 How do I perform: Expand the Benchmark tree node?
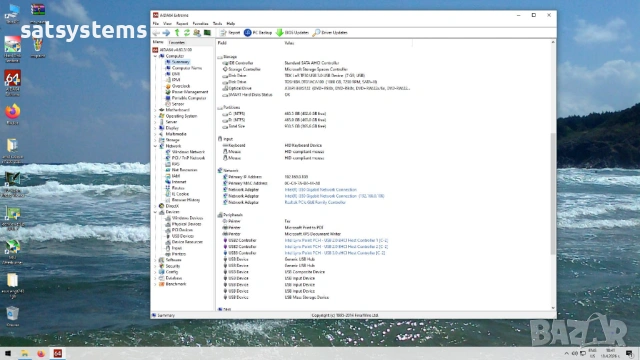(x=155, y=284)
